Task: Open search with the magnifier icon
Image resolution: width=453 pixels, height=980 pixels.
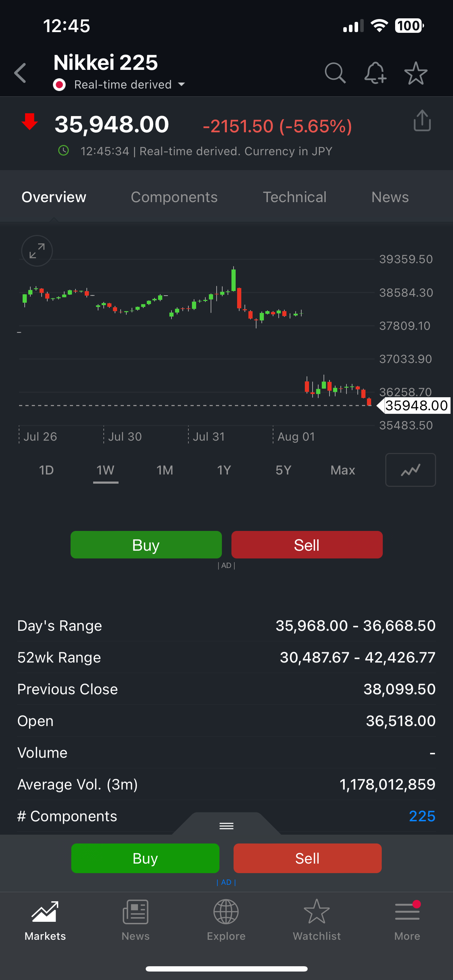Action: tap(335, 73)
